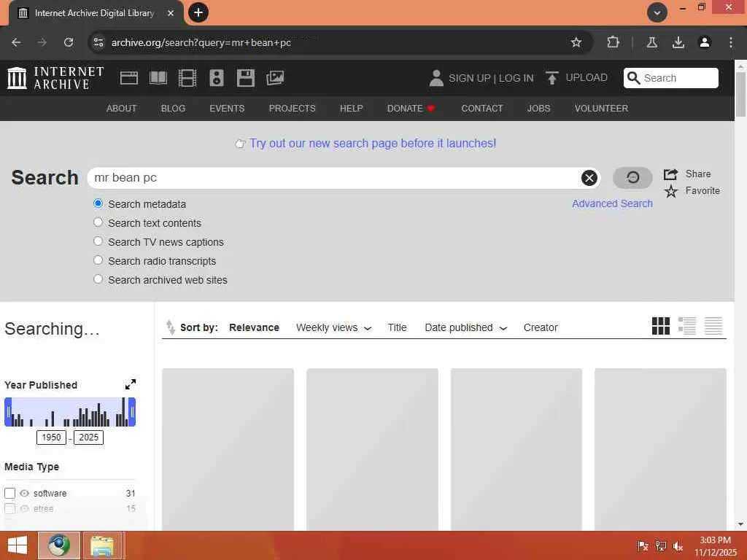The width and height of the screenshot is (747, 560).
Task: Open the Texts book icon
Action: pos(158,78)
